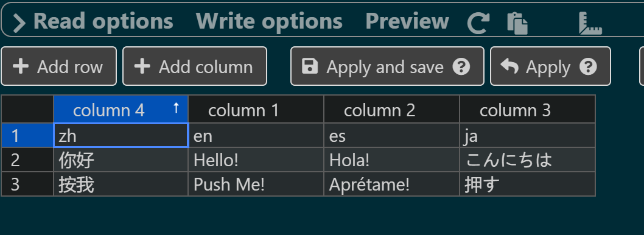Click the undo arrow icon on Apply button

click(509, 66)
